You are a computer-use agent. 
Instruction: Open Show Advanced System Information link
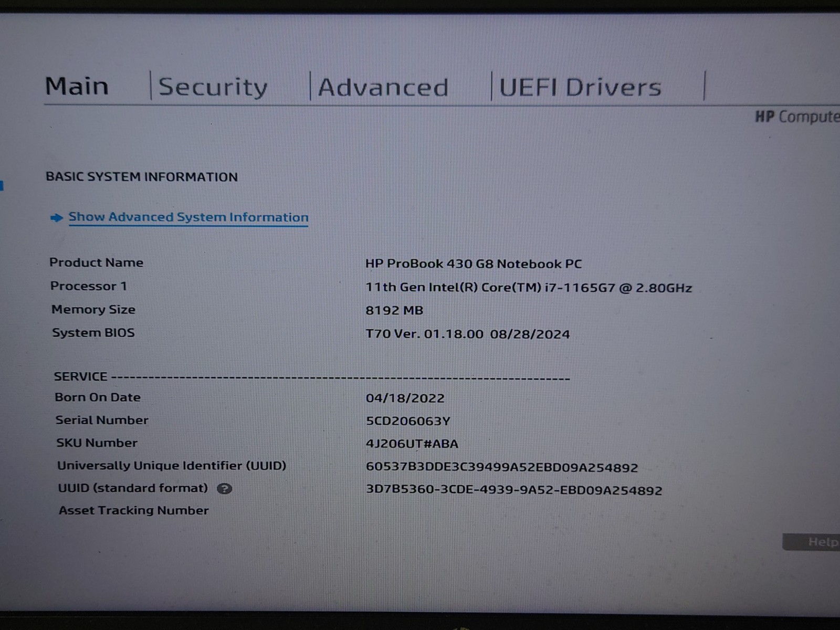(x=188, y=217)
